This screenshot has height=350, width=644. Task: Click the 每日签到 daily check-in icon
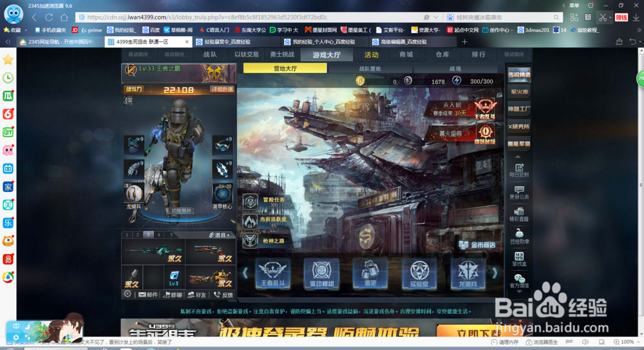519,170
